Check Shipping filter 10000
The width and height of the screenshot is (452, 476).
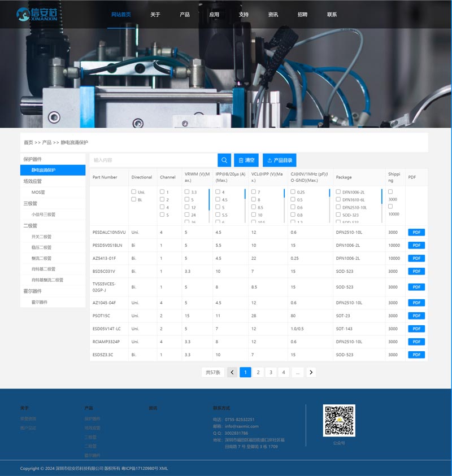(x=390, y=206)
